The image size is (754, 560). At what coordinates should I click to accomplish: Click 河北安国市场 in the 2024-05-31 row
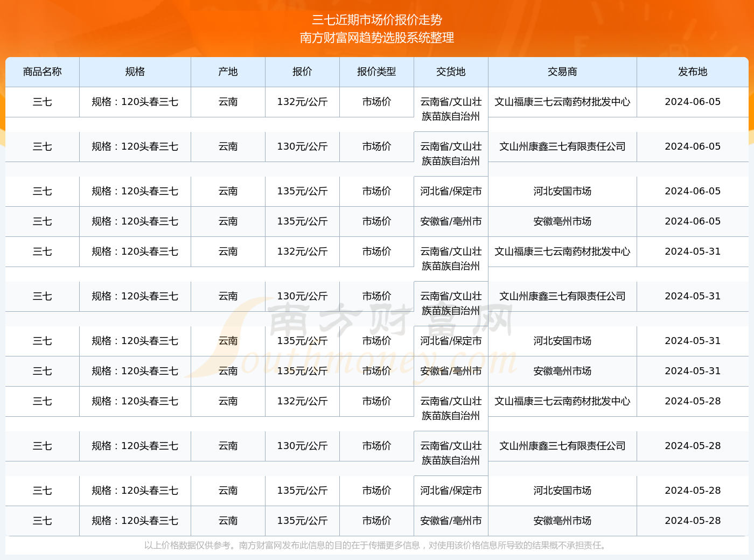point(563,341)
